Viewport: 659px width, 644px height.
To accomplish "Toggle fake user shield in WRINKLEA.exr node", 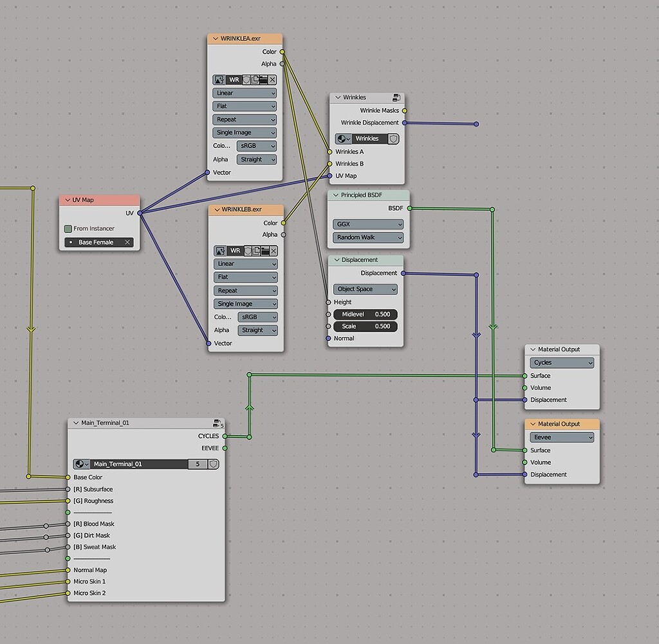I will (x=246, y=80).
